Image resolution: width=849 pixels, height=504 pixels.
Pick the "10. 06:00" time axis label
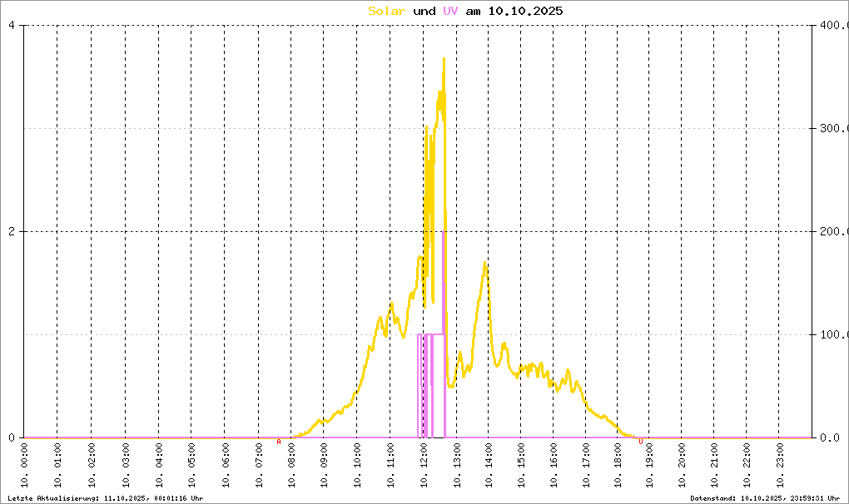coord(225,467)
